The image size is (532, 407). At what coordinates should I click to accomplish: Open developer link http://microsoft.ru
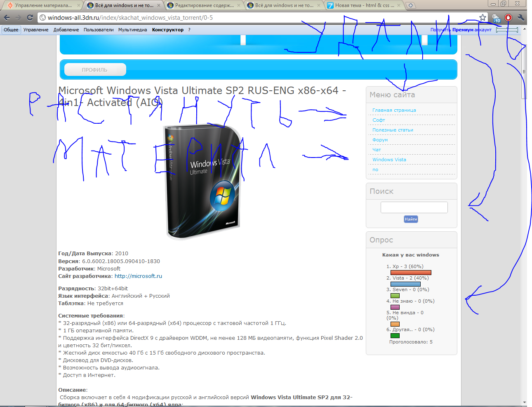138,276
